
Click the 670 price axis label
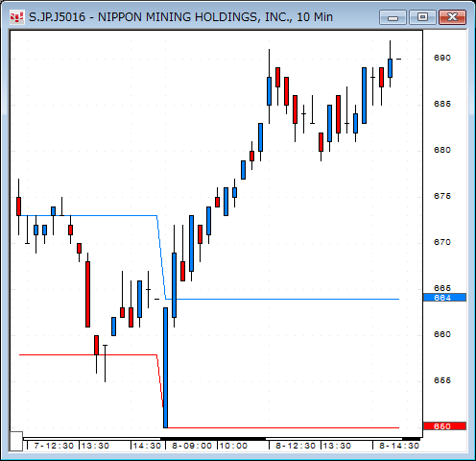coord(442,242)
